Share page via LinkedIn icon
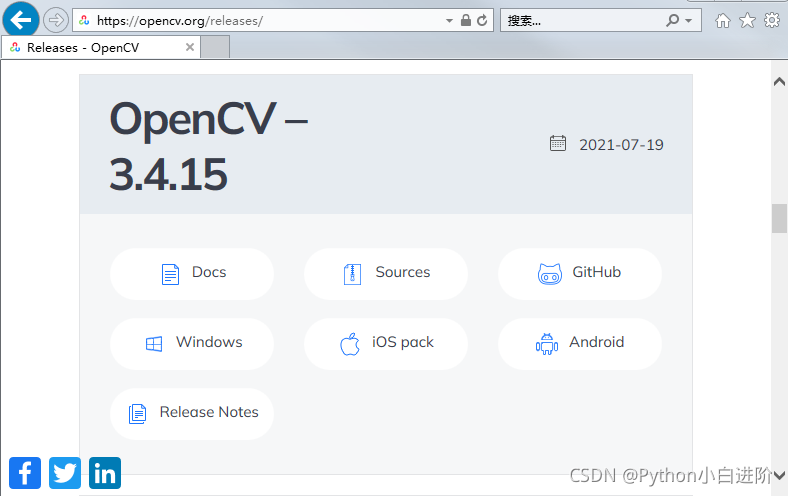The width and height of the screenshot is (788, 496). coord(105,473)
